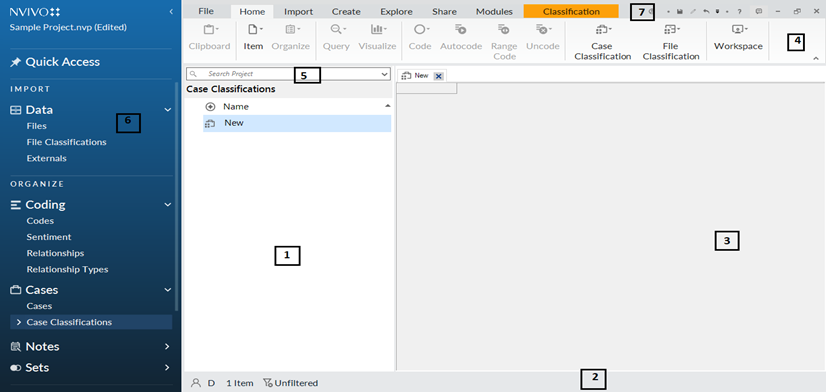Switch to the Create tab

pyautogui.click(x=346, y=12)
